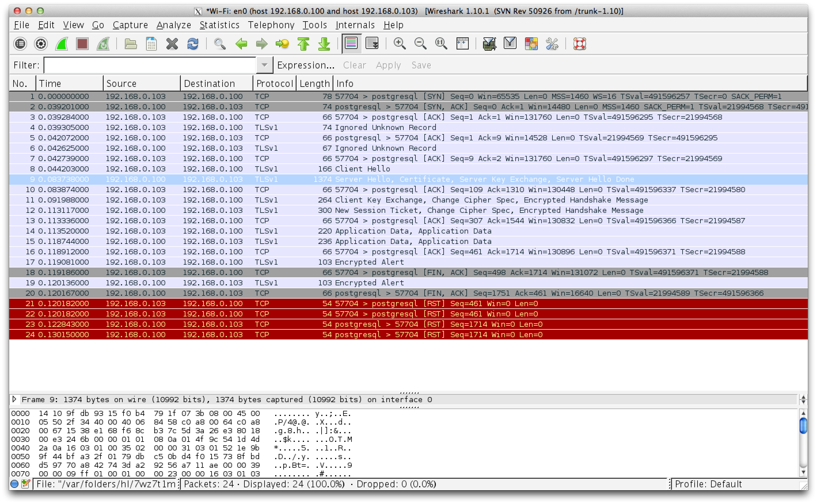Image resolution: width=817 pixels, height=504 pixels.
Task: Click the Expression... button
Action: point(305,65)
